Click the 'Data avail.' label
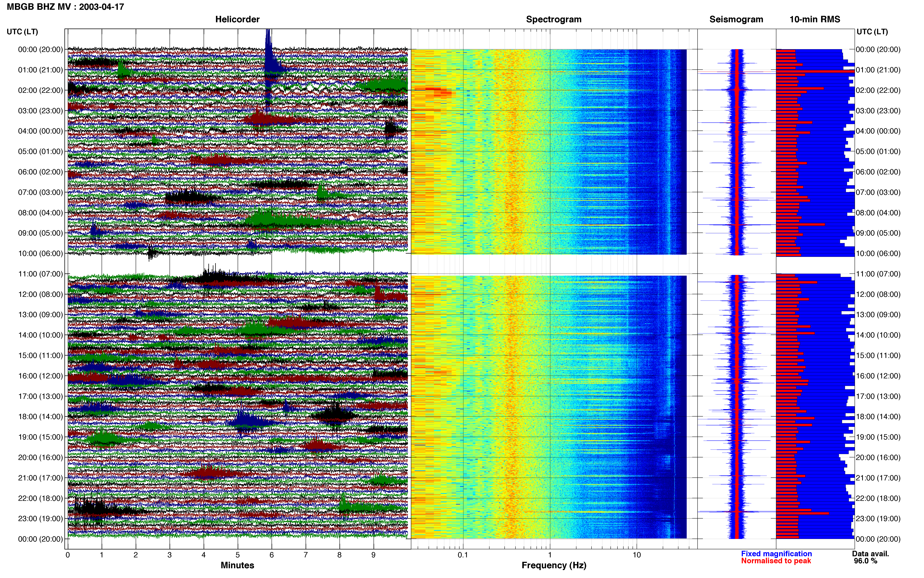The width and height of the screenshot is (924, 578). [870, 554]
